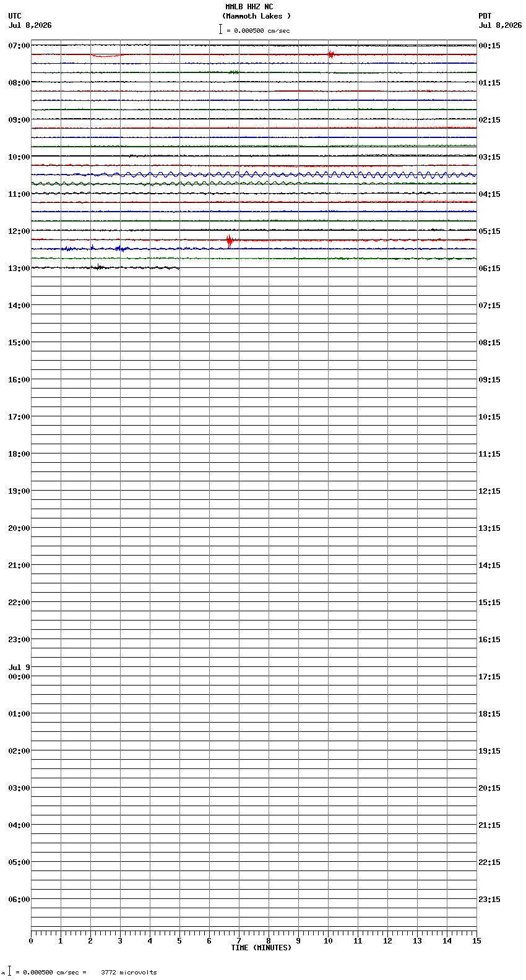Click the '20:00' UTC time label

[19, 528]
